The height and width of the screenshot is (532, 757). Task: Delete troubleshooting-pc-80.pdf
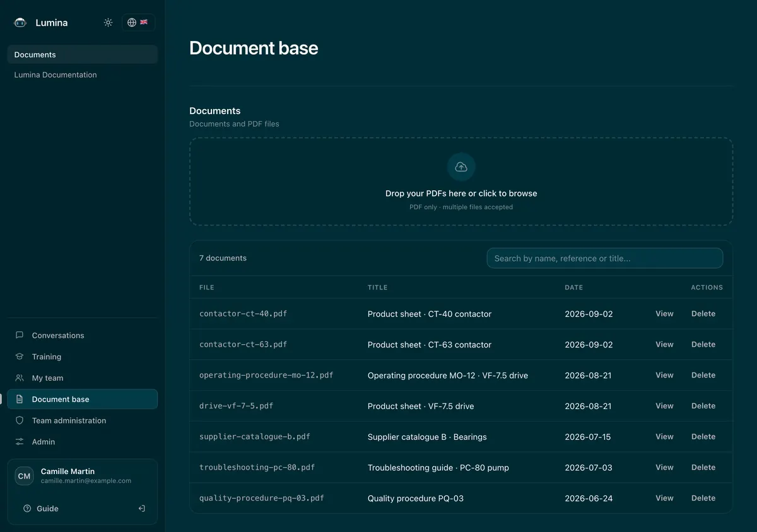coord(703,468)
